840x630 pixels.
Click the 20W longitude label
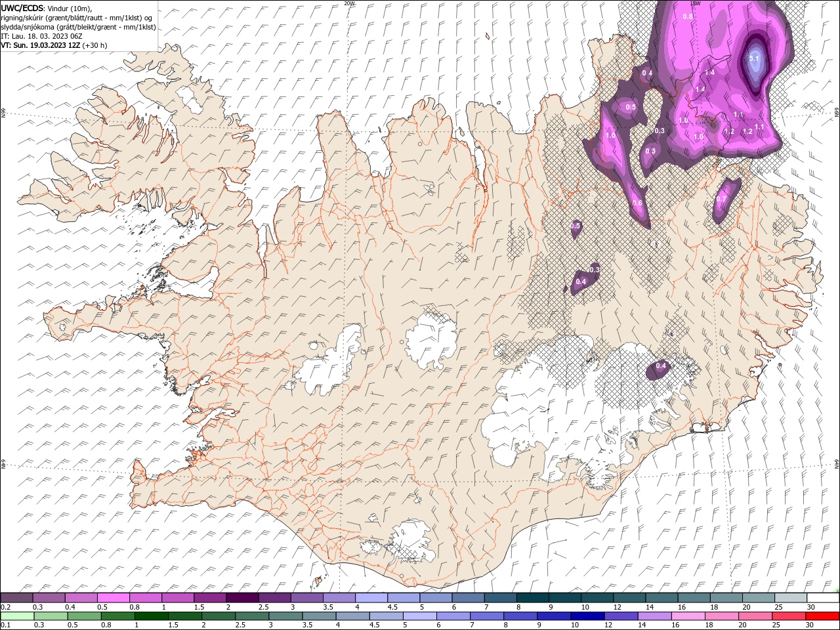pyautogui.click(x=349, y=3)
